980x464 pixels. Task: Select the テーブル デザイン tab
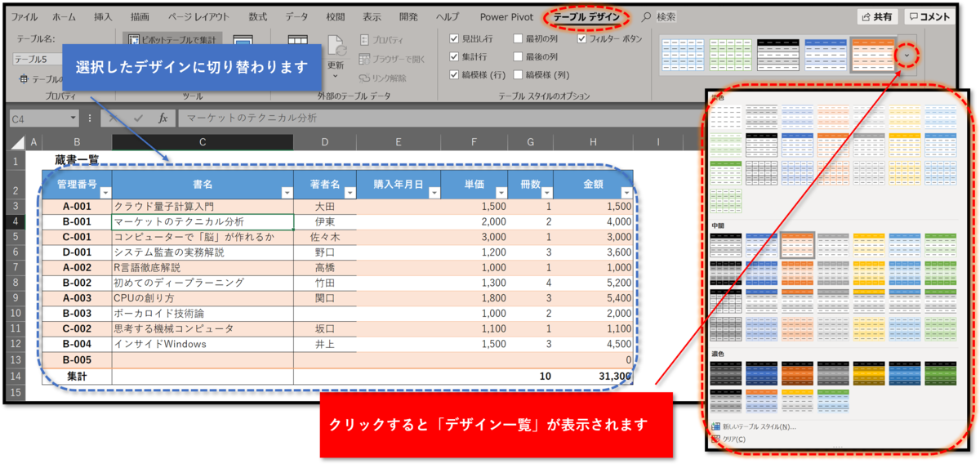586,16
